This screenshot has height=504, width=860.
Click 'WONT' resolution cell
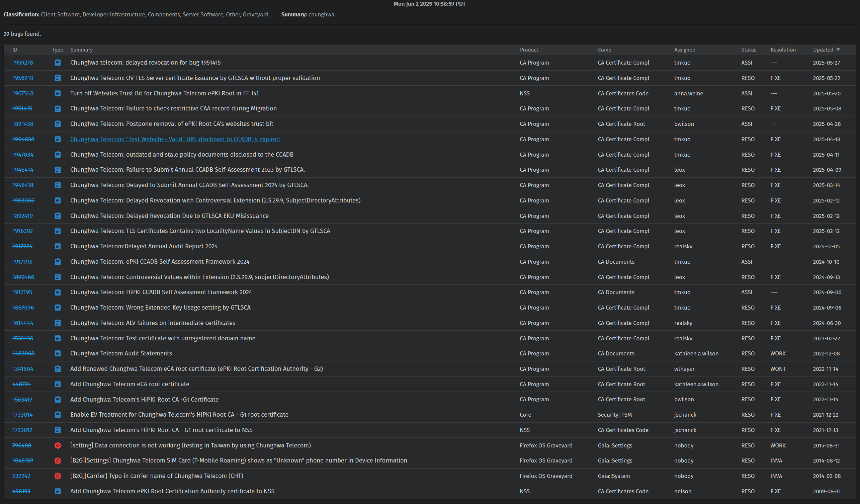pos(778,369)
